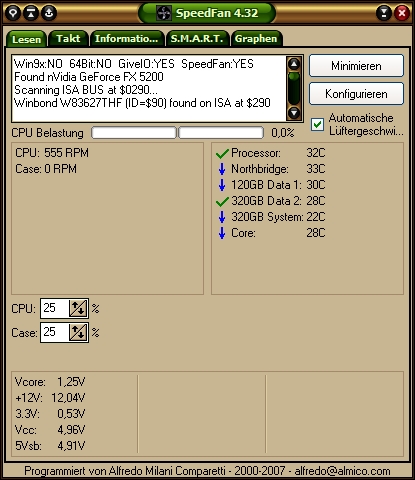Click the 'Winbond W83627THF' log line
The image size is (415, 480).
pyautogui.click(x=142, y=103)
